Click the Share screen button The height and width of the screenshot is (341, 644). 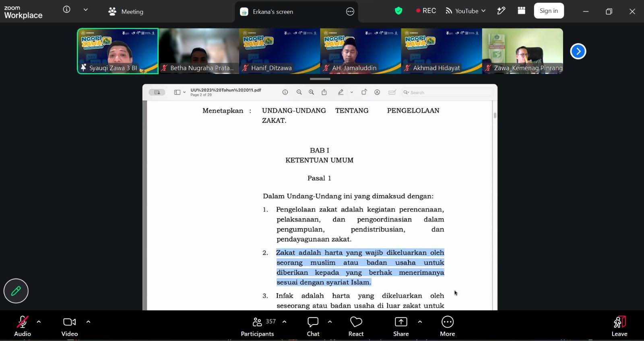401,326
